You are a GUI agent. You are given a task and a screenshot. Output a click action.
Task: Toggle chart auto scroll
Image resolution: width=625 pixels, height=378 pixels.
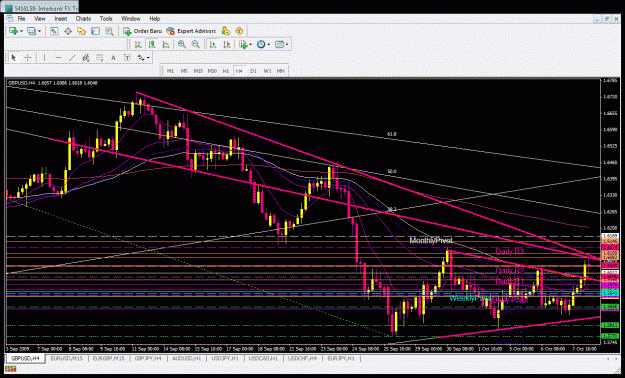tap(213, 45)
